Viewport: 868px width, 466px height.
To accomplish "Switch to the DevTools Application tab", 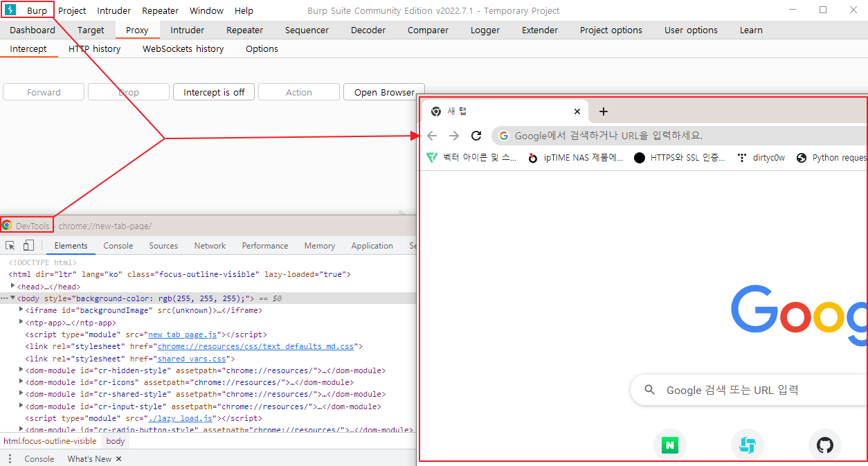I will 372,246.
